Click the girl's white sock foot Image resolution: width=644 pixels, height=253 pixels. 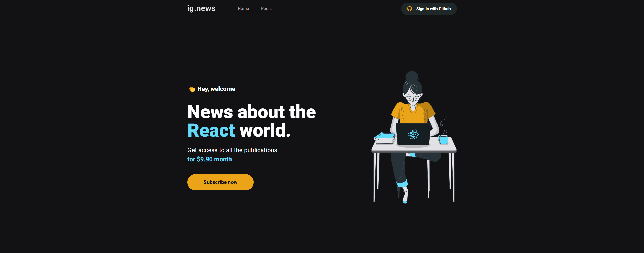(x=405, y=196)
